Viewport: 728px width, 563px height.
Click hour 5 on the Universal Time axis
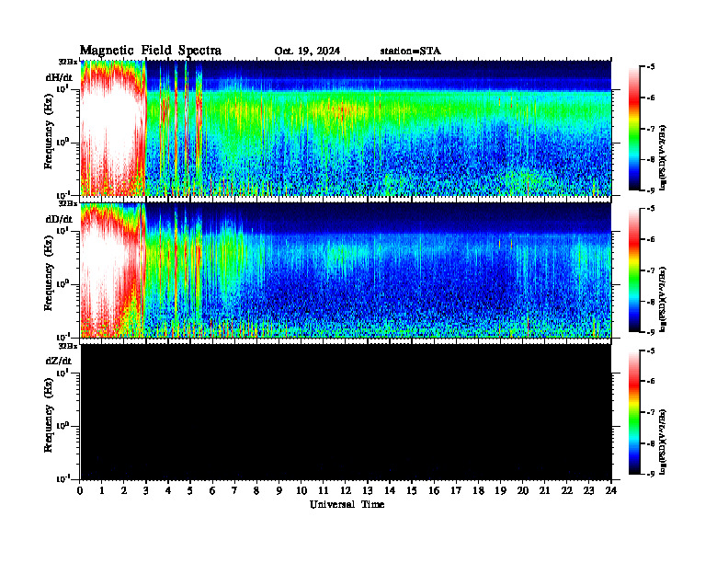(190, 490)
